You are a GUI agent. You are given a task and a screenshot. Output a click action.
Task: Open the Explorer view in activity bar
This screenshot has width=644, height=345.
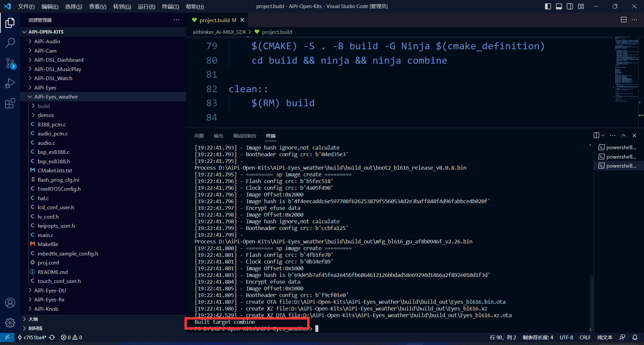pos(10,23)
